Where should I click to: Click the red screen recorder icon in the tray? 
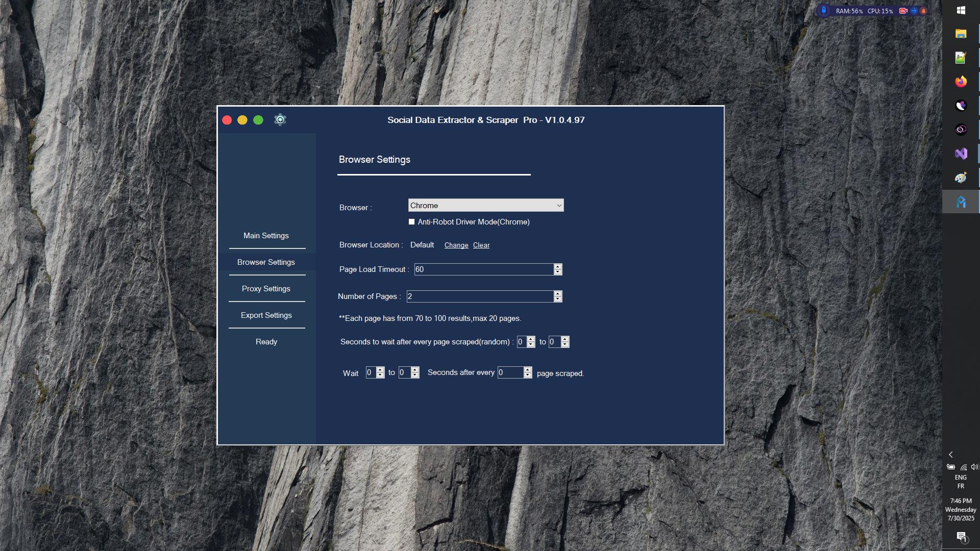coord(903,10)
